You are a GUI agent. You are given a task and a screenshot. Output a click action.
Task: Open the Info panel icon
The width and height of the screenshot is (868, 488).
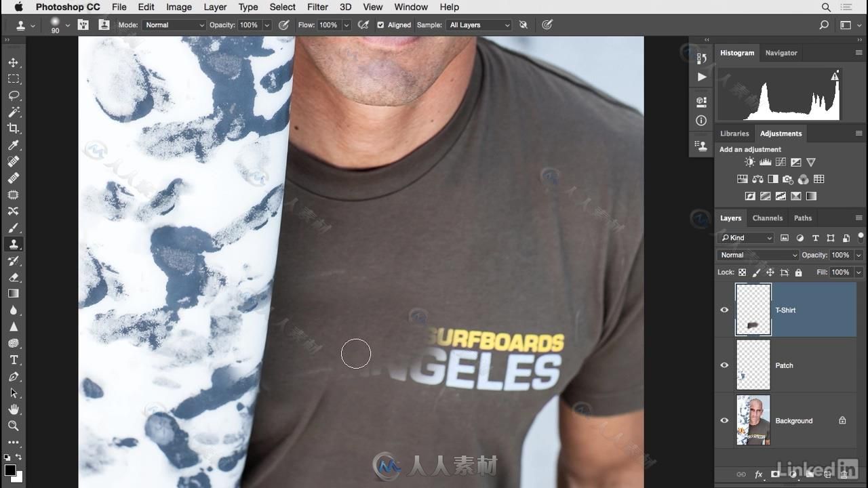tap(701, 121)
